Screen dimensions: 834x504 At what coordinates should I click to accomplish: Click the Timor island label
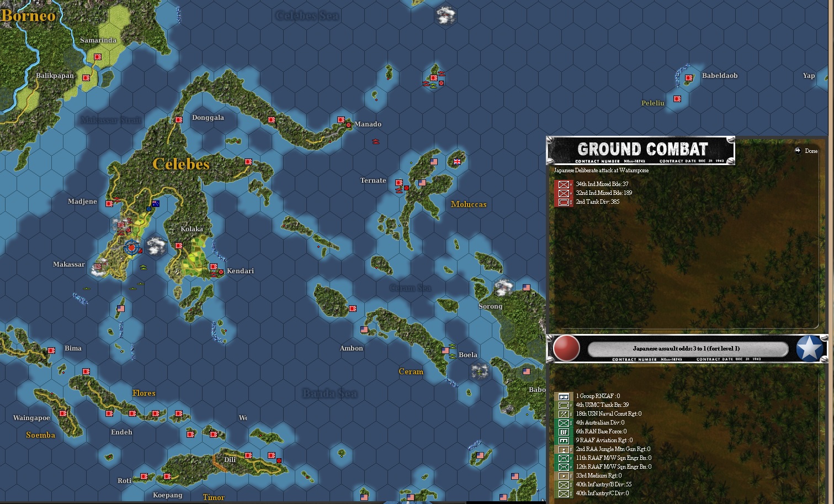(x=214, y=497)
